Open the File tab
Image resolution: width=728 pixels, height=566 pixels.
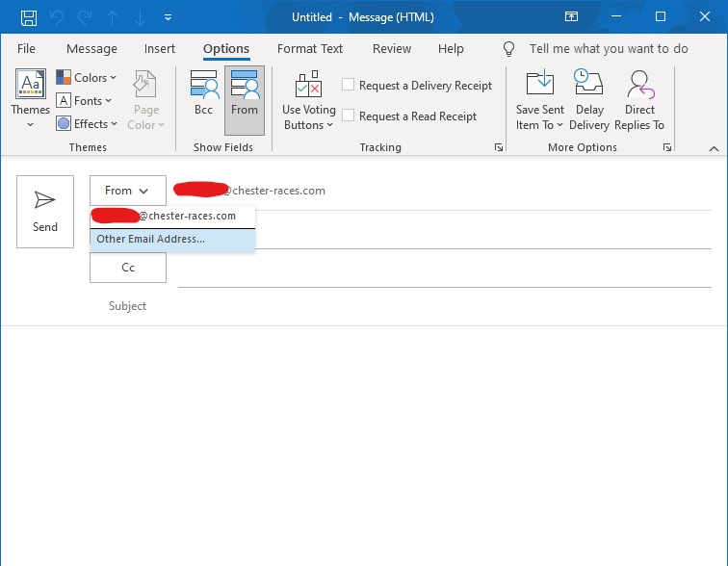[x=26, y=49]
